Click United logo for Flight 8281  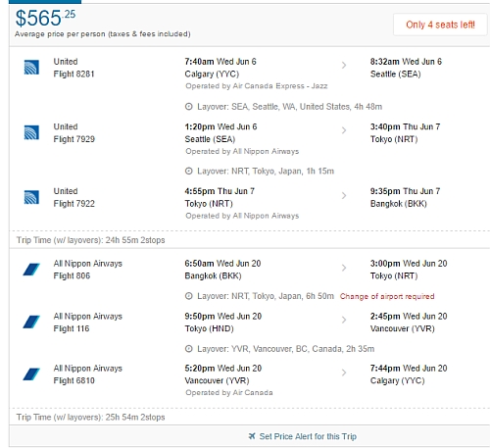[31, 68]
